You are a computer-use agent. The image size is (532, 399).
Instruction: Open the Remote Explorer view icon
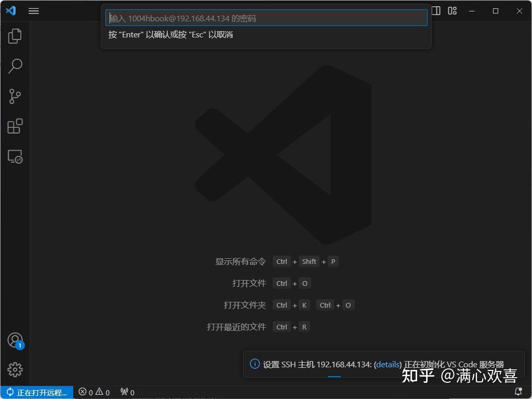[x=15, y=157]
